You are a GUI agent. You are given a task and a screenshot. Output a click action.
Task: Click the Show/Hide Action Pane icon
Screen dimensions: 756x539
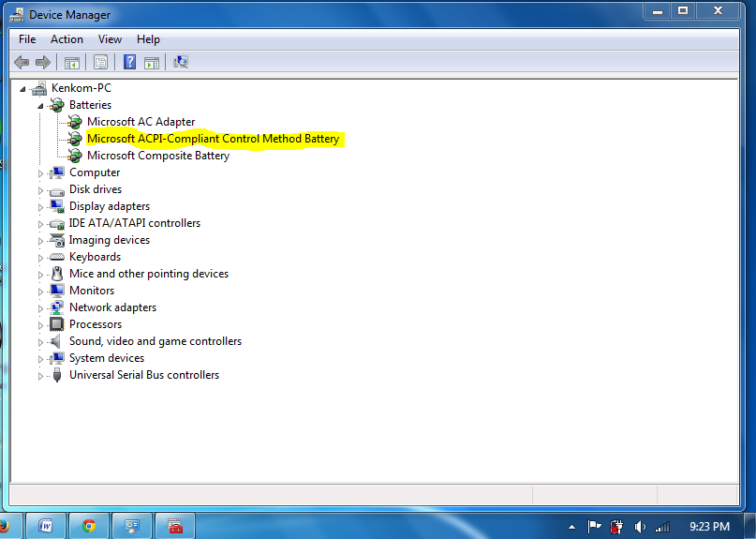(x=150, y=62)
